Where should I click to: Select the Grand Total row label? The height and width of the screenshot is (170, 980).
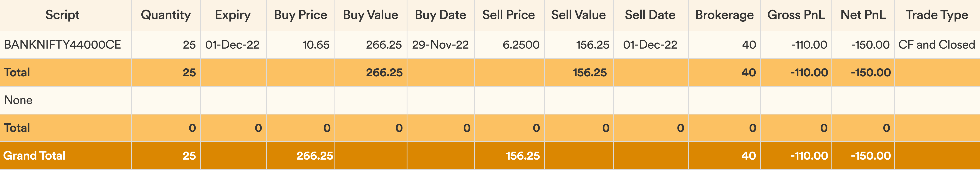tap(34, 156)
